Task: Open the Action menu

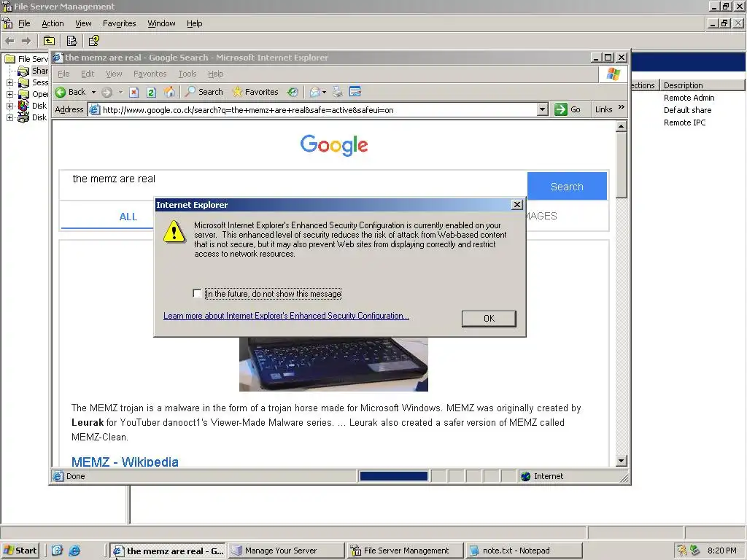Action: point(53,23)
